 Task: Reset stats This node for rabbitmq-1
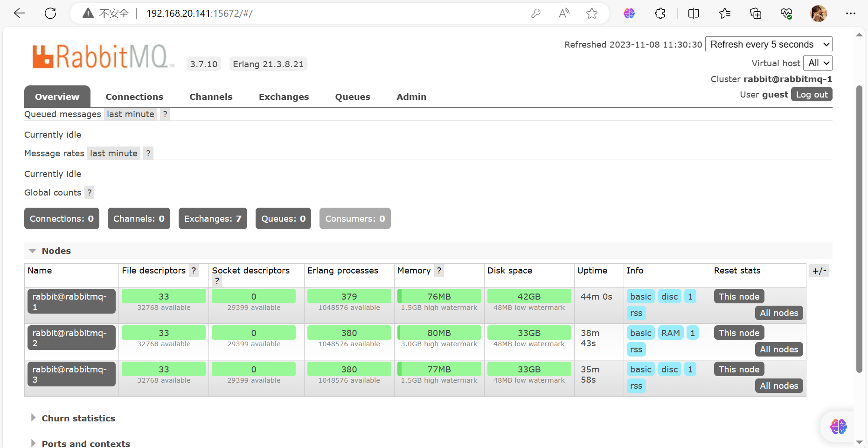(x=739, y=296)
